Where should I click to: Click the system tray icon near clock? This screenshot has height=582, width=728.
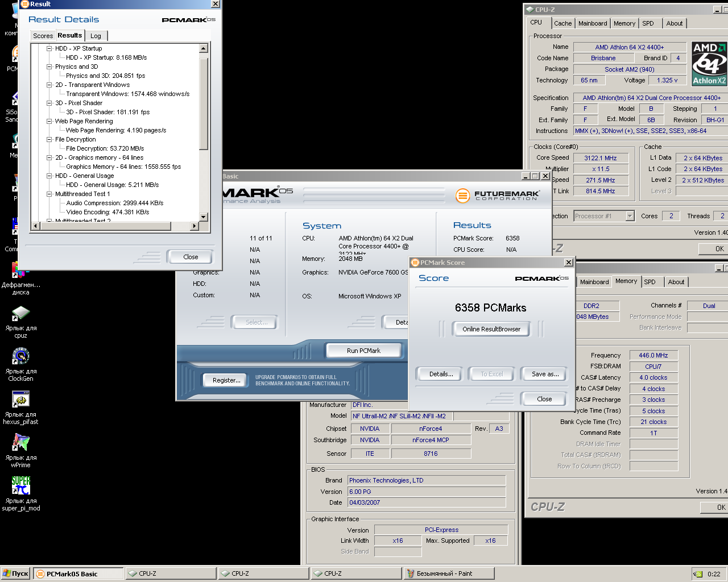pos(697,574)
